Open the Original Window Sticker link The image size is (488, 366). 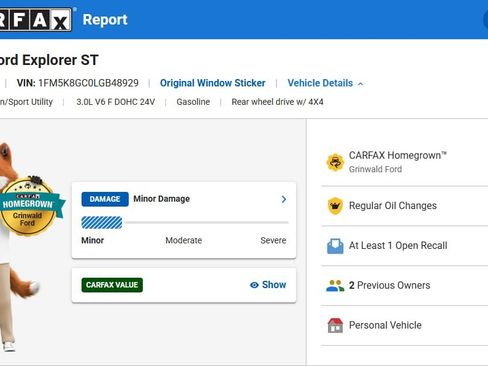[213, 83]
